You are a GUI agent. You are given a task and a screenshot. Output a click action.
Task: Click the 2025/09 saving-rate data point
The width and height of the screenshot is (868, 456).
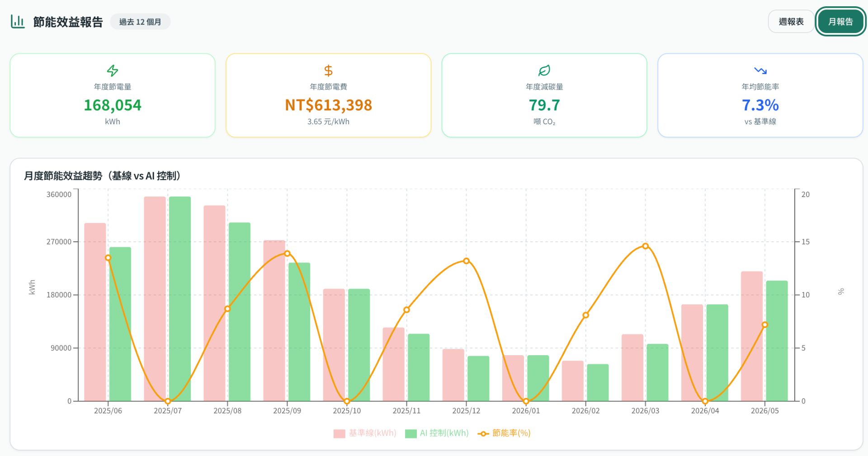(287, 253)
